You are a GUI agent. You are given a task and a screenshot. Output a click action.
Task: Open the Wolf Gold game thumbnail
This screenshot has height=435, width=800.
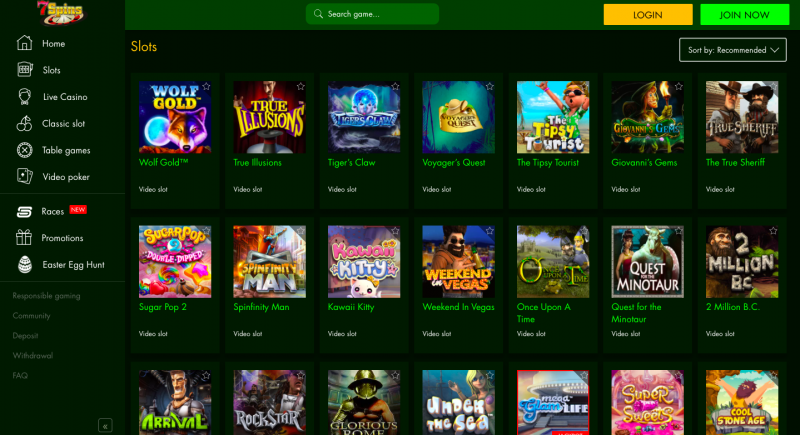click(175, 117)
